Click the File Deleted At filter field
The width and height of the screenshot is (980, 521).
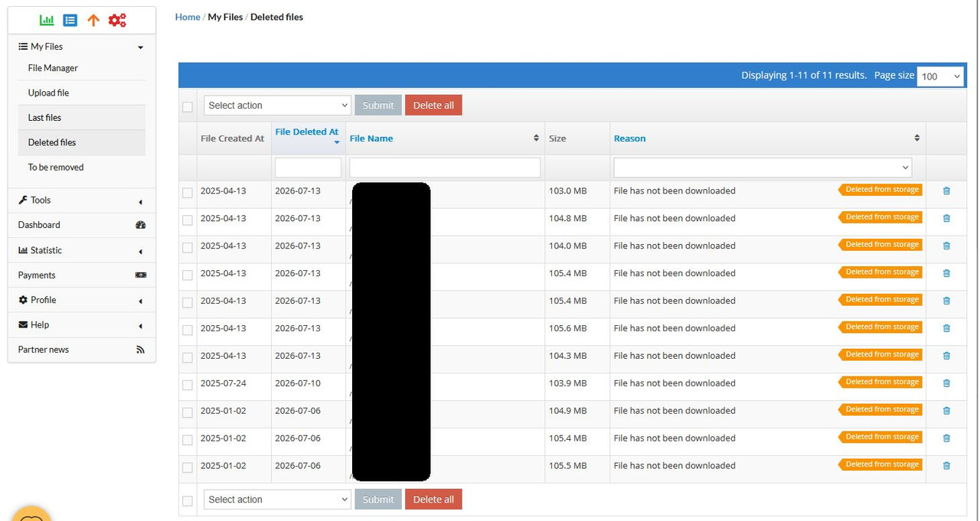(x=308, y=168)
